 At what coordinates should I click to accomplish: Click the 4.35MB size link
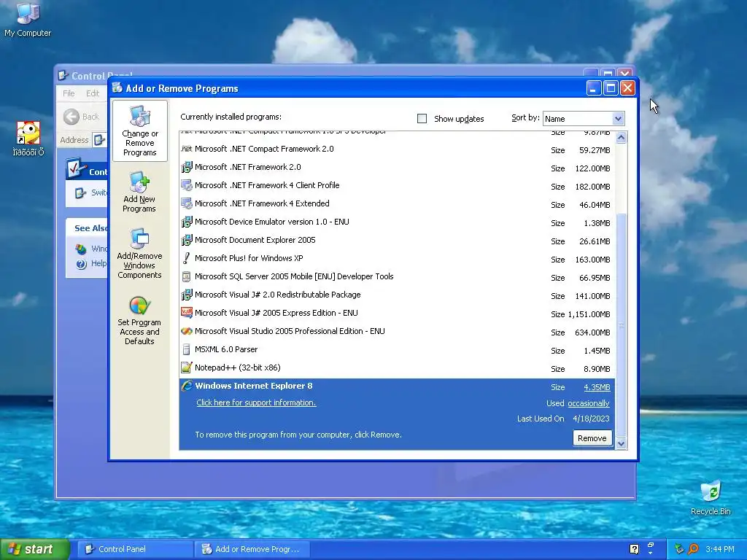(x=597, y=388)
